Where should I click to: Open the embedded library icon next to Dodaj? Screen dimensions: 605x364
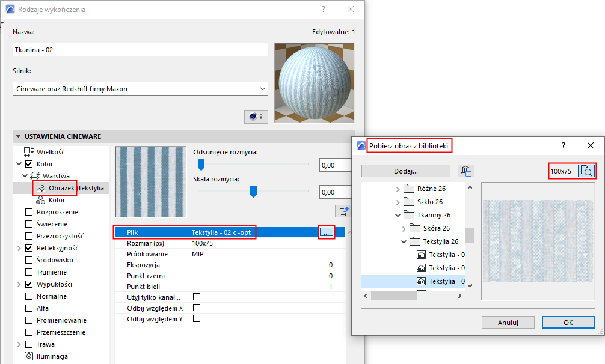pyautogui.click(x=465, y=171)
